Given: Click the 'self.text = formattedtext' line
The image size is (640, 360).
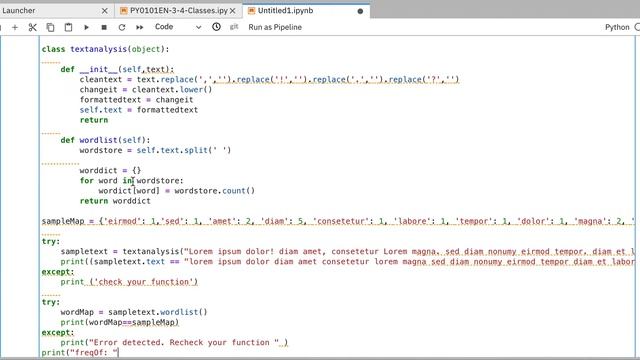Looking at the screenshot, I should (x=139, y=110).
